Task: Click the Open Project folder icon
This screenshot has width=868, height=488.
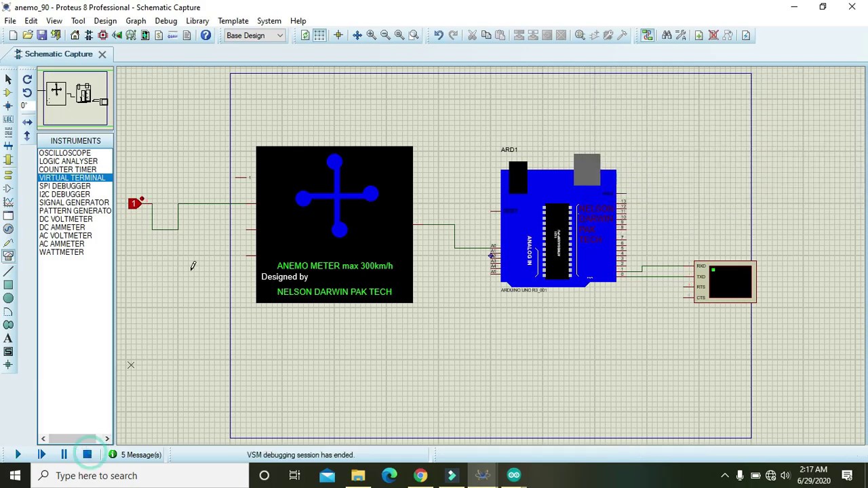Action: (28, 35)
